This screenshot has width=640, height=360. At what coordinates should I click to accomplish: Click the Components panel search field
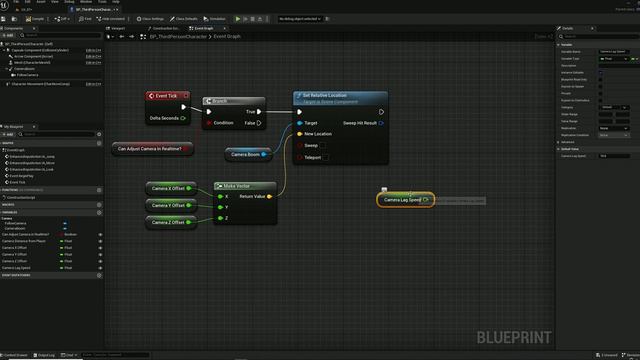click(x=60, y=36)
